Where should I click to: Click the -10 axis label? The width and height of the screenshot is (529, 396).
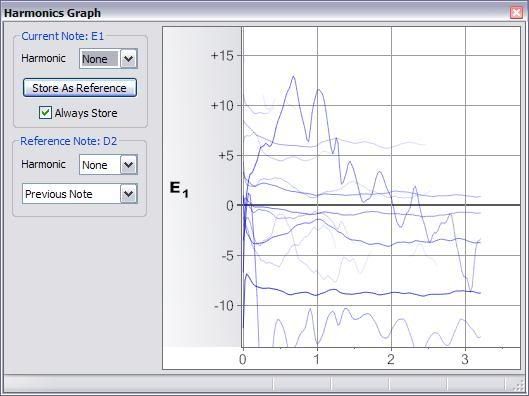(x=223, y=306)
